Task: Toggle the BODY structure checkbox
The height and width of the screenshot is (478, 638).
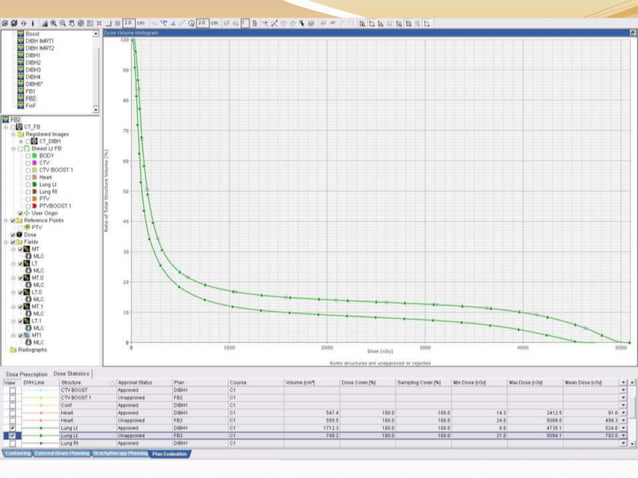Action: [28, 156]
